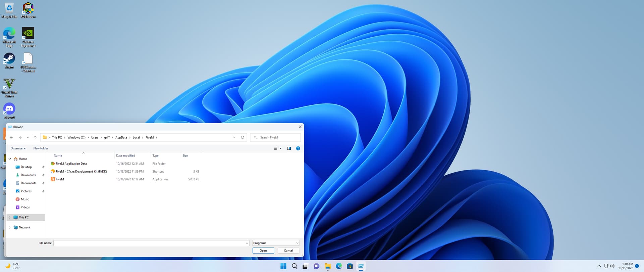Open the view options dropdown

(x=280, y=148)
